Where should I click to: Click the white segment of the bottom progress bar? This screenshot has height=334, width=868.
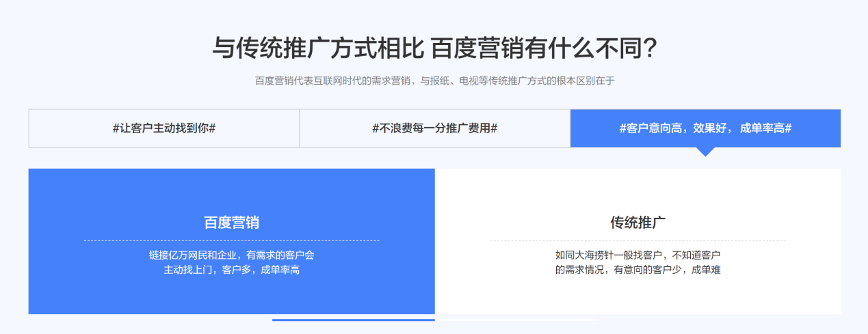pos(516,320)
